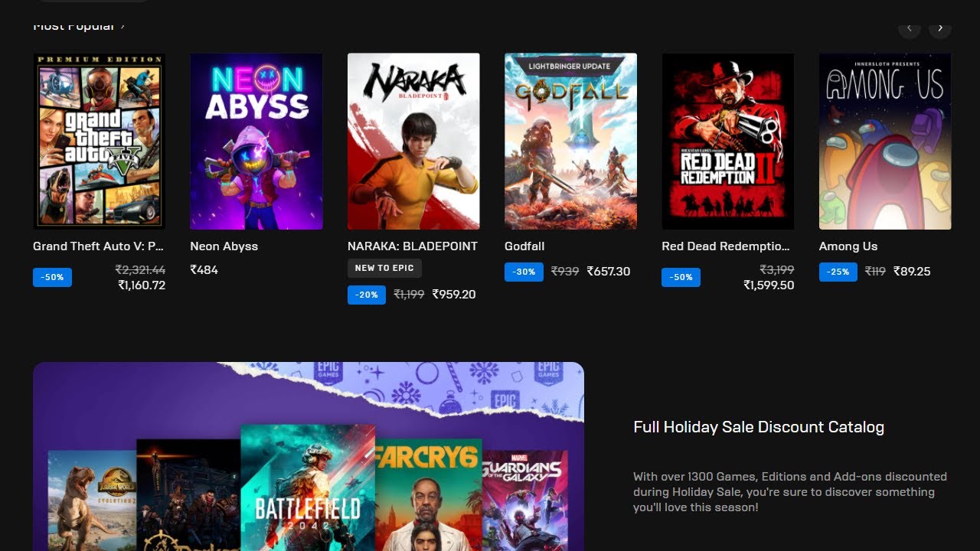Viewport: 980px width, 551px height.
Task: Select the Among Us game cover
Action: 885,141
